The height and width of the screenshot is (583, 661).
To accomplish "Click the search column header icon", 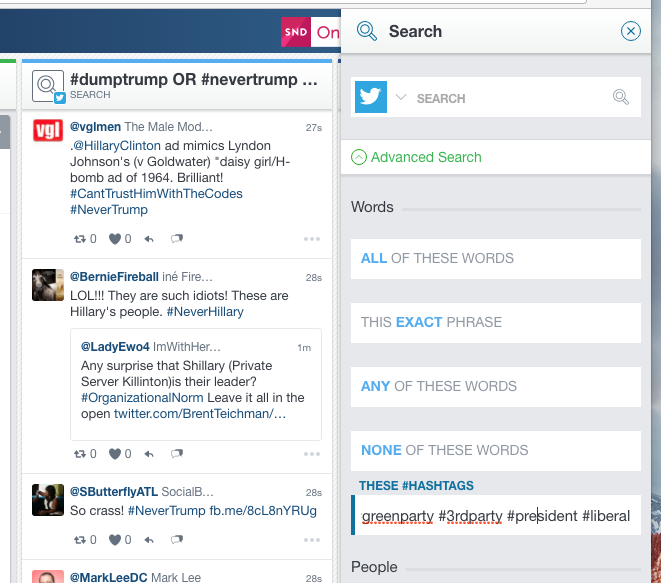I will click(48, 86).
